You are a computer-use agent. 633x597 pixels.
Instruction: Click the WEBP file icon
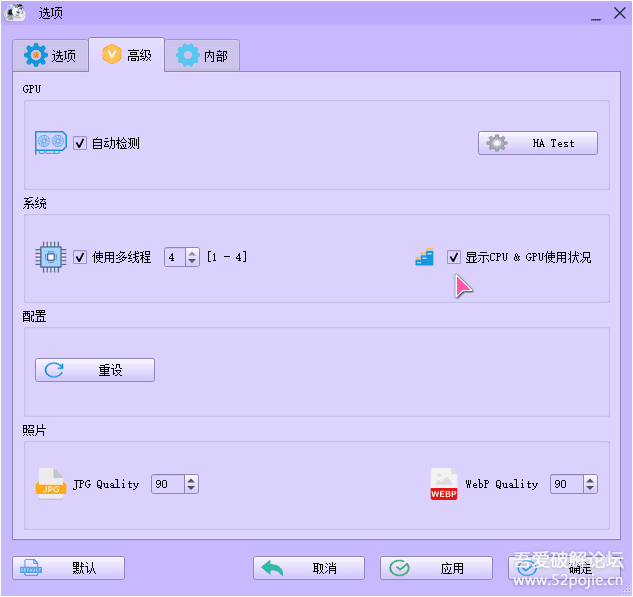(444, 484)
